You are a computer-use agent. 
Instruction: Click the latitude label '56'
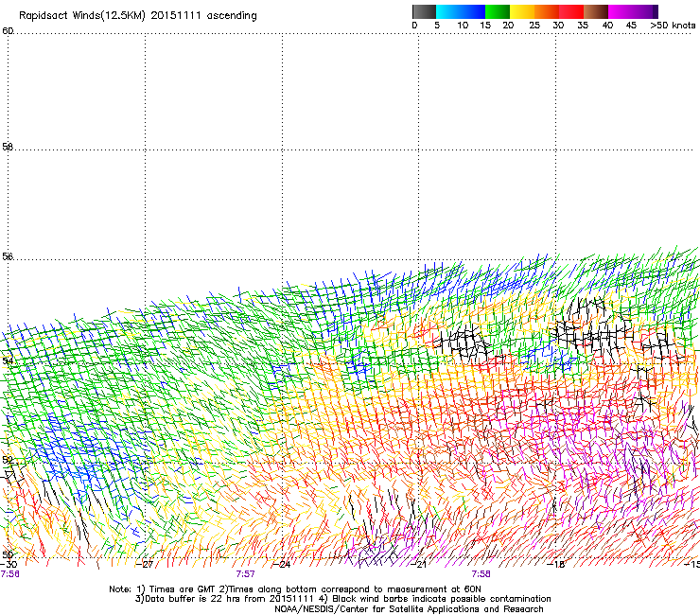point(8,256)
